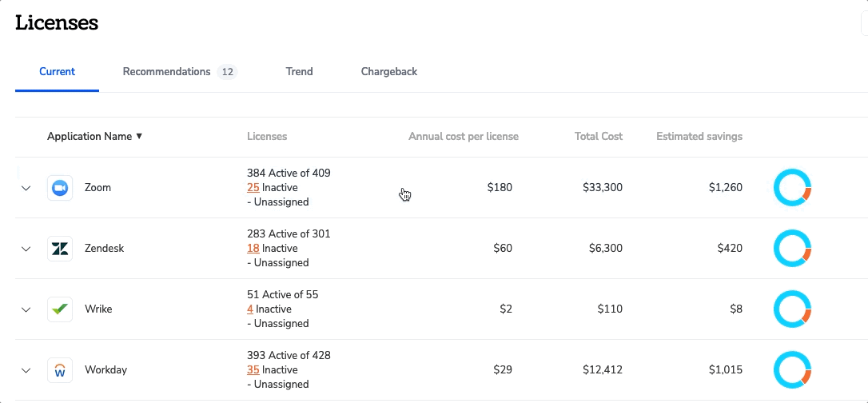Screen dimensions: 868x403
Task: Open the 25 inactive Zoom licenses link
Action: pos(253,188)
